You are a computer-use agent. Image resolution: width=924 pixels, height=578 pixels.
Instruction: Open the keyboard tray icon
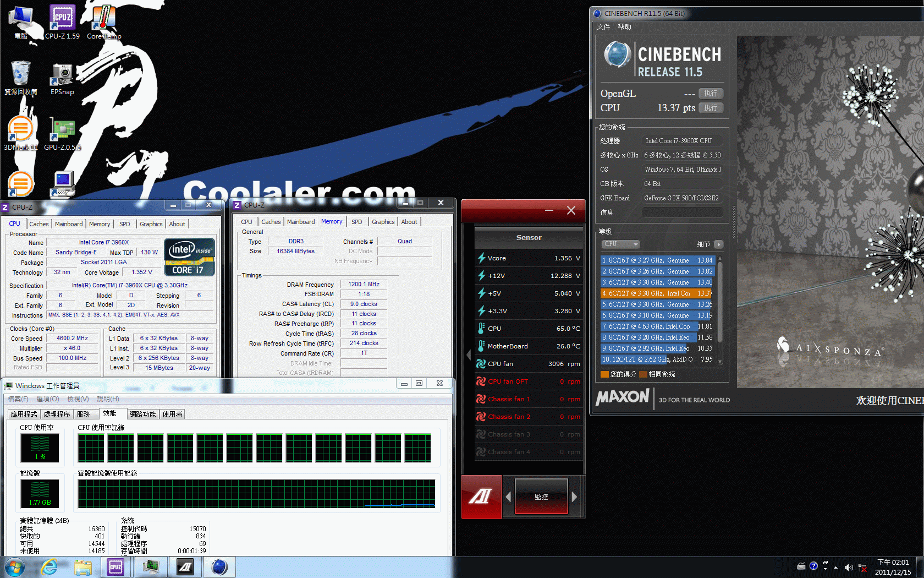tap(801, 566)
